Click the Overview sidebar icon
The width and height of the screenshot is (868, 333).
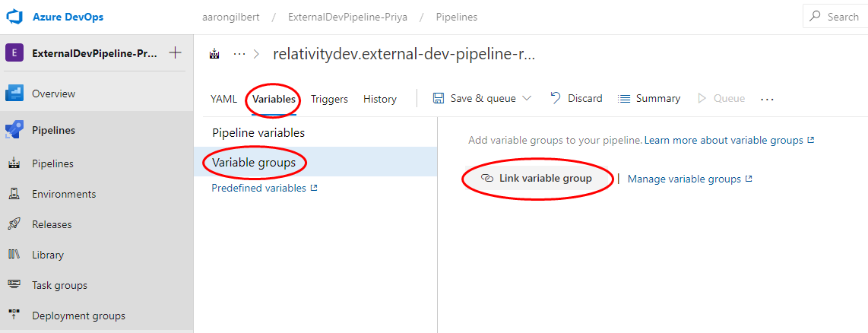tap(14, 94)
